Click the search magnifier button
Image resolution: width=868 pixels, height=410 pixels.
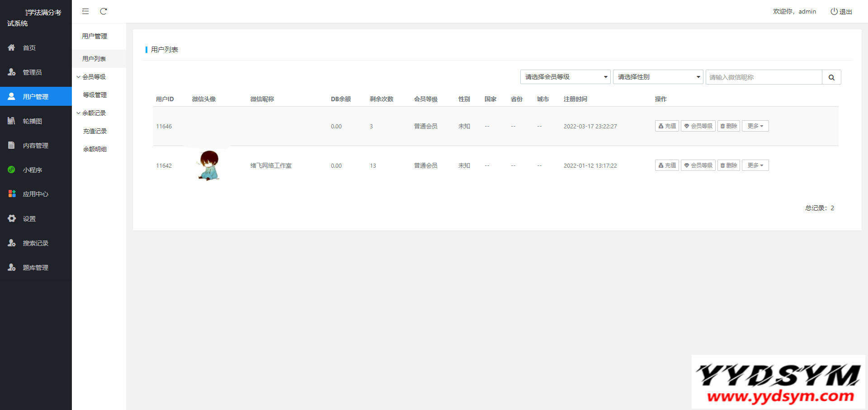pyautogui.click(x=831, y=77)
